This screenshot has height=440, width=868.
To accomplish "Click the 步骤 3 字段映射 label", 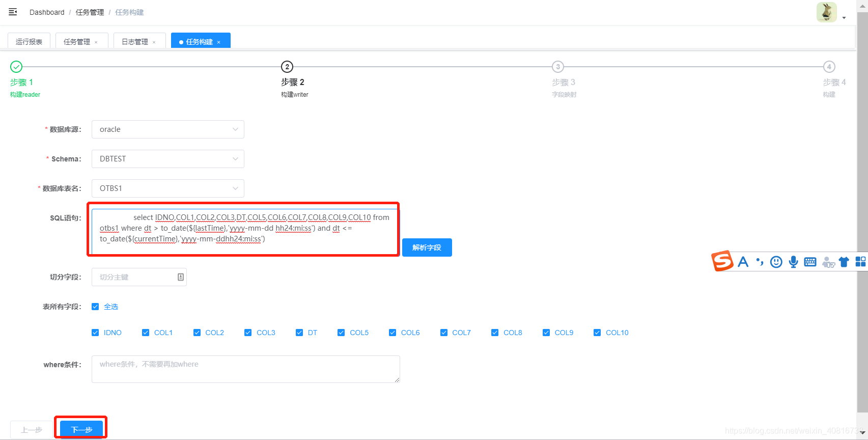I will [x=564, y=88].
